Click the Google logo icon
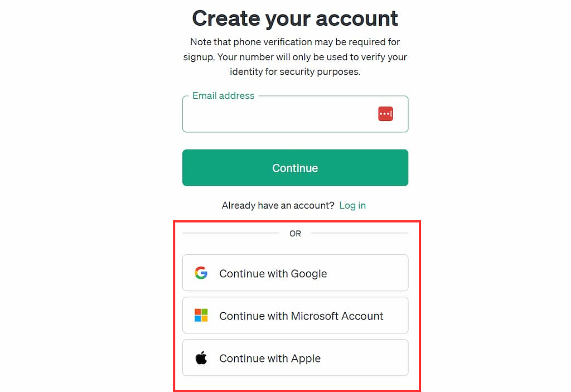Image resolution: width=571 pixels, height=392 pixels. pyautogui.click(x=201, y=273)
